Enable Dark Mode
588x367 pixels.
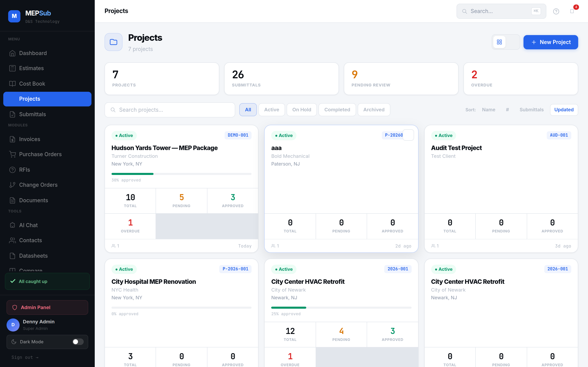78,342
